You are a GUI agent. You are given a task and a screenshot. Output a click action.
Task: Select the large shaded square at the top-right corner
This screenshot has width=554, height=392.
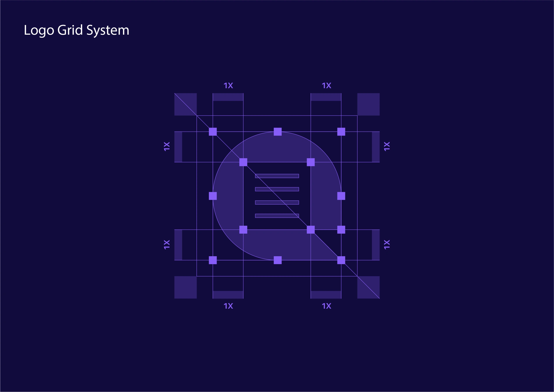coord(368,104)
